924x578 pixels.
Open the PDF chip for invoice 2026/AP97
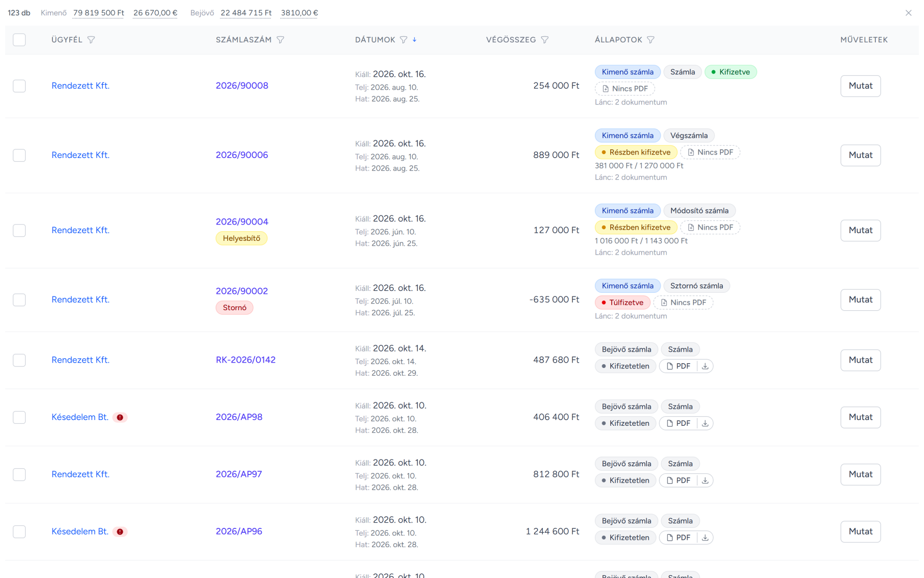click(x=678, y=481)
